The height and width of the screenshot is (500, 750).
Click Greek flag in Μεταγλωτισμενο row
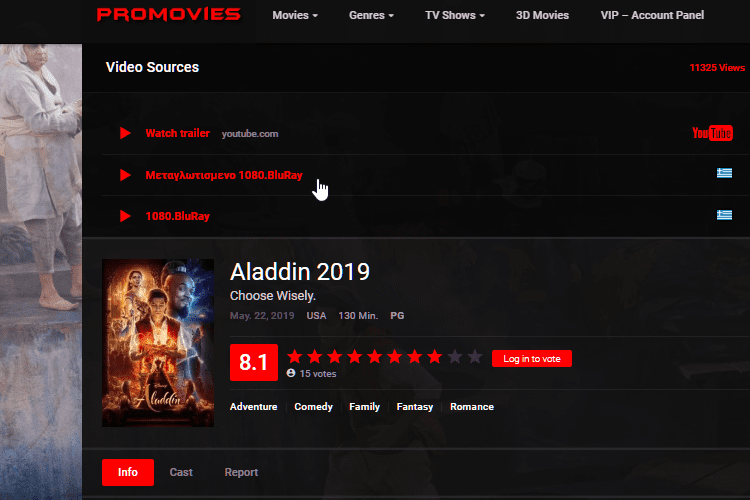pyautogui.click(x=724, y=173)
